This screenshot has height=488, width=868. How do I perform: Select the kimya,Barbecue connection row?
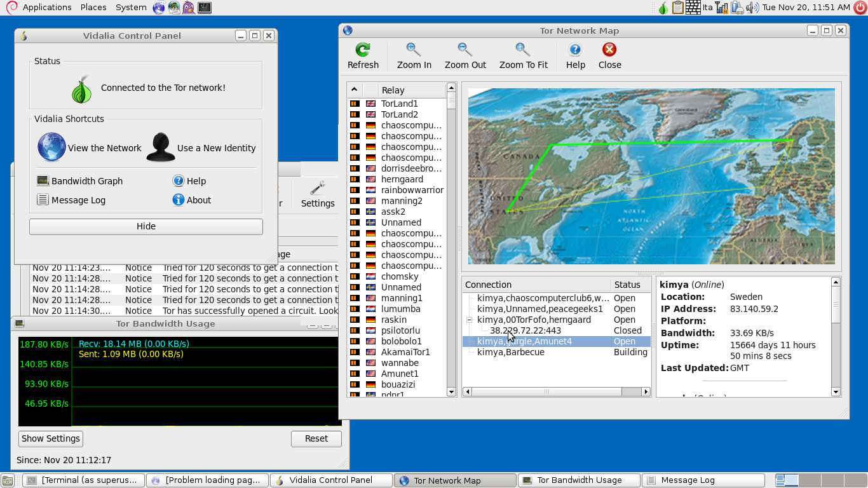click(511, 352)
